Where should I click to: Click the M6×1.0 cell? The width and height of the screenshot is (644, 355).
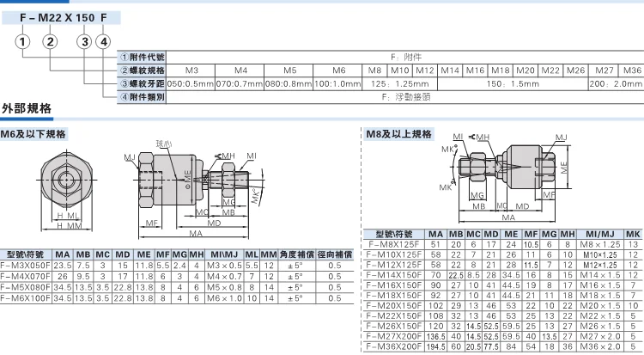(x=224, y=298)
